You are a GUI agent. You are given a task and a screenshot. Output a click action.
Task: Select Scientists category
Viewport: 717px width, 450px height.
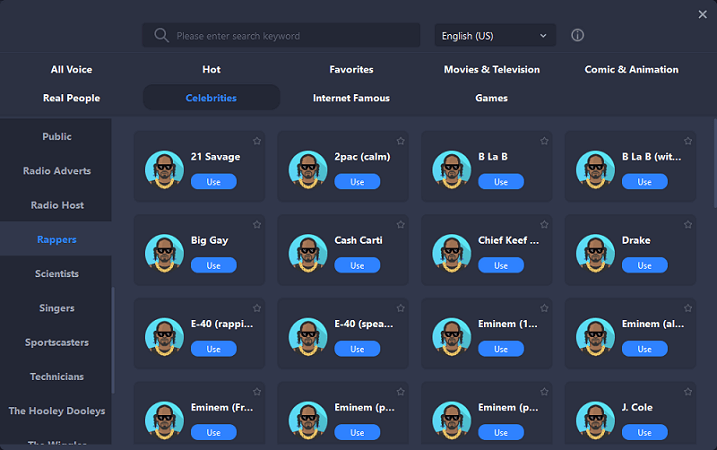pos(56,273)
